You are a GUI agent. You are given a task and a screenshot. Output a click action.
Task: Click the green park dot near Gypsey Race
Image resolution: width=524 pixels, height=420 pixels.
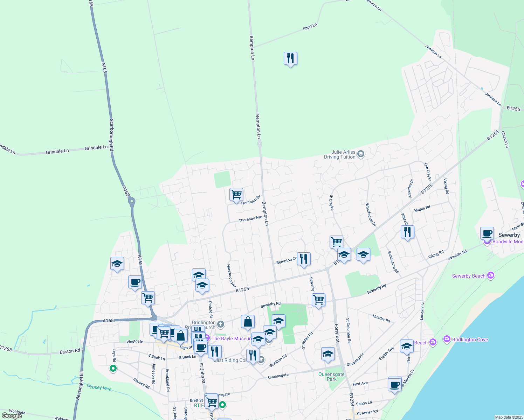[x=113, y=369]
